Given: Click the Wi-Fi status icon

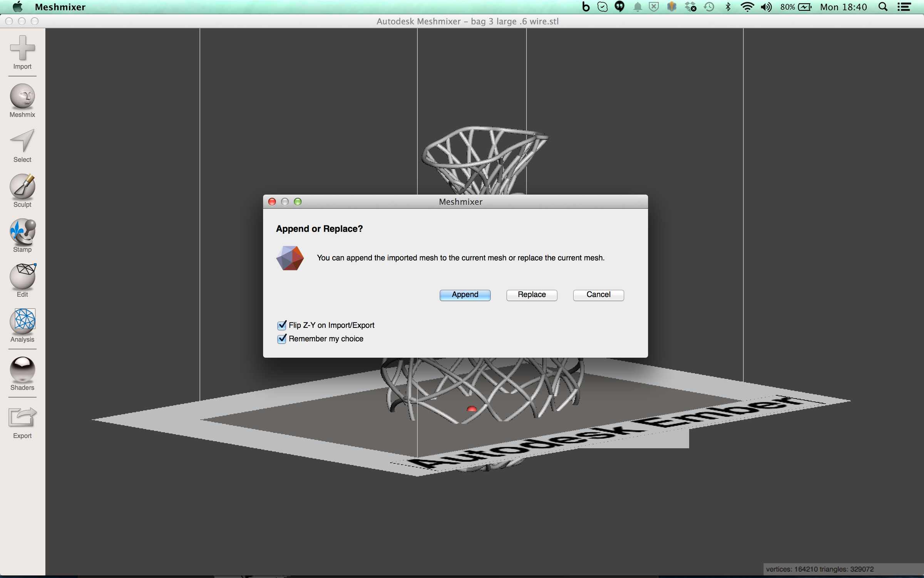Looking at the screenshot, I should [x=747, y=7].
